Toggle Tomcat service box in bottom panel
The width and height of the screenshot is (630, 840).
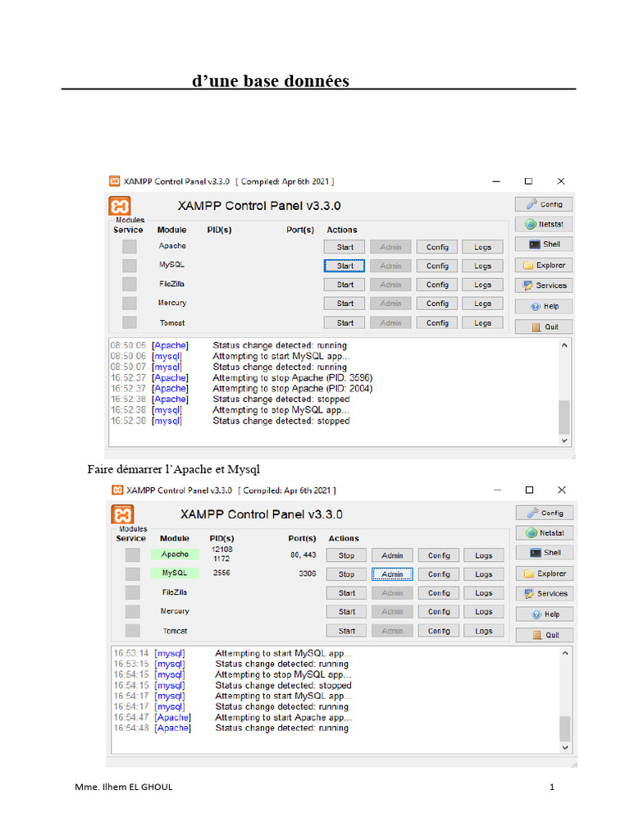coord(132,631)
